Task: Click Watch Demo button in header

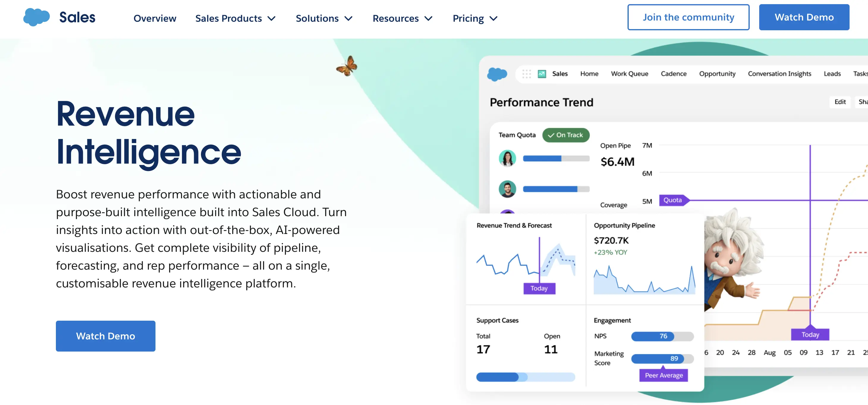Action: click(804, 17)
